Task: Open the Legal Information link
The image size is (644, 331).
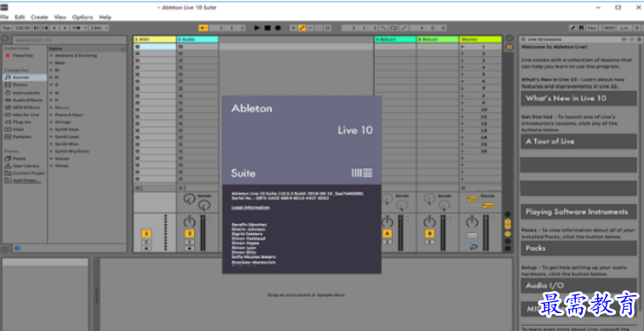Action: click(250, 208)
